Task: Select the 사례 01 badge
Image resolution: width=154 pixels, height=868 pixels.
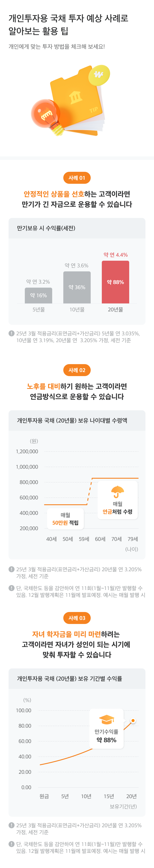Action: tap(77, 178)
